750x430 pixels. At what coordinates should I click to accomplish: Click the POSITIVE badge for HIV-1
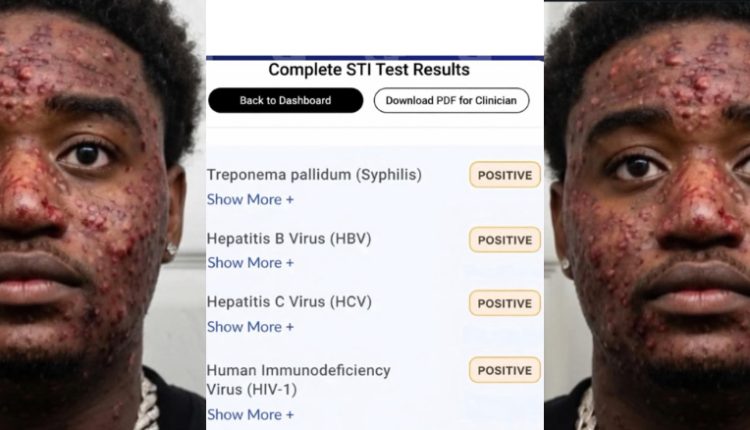[505, 370]
